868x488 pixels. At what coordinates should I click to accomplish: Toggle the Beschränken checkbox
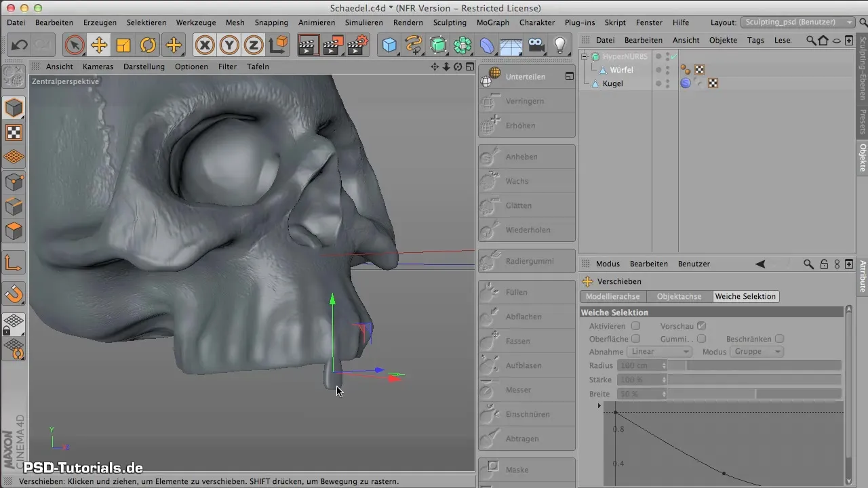[780, 339]
